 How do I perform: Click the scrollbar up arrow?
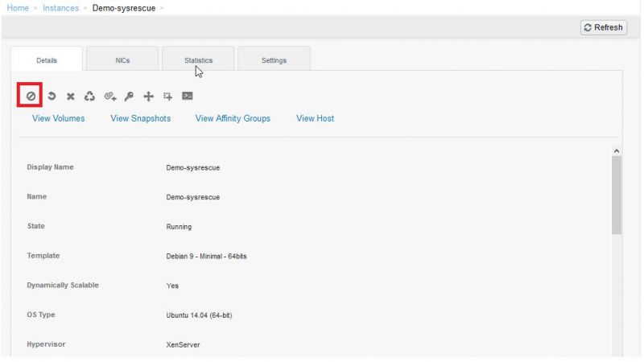click(x=617, y=150)
